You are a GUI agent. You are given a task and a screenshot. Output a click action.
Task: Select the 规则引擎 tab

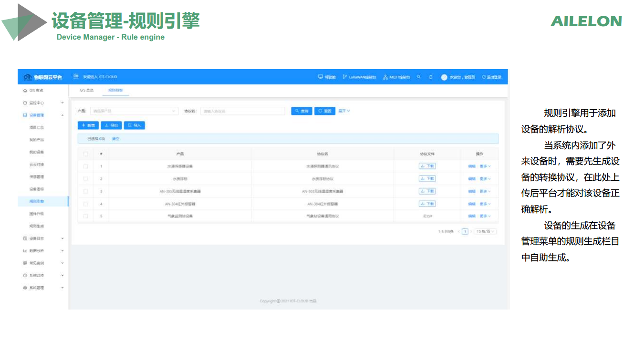[115, 90]
